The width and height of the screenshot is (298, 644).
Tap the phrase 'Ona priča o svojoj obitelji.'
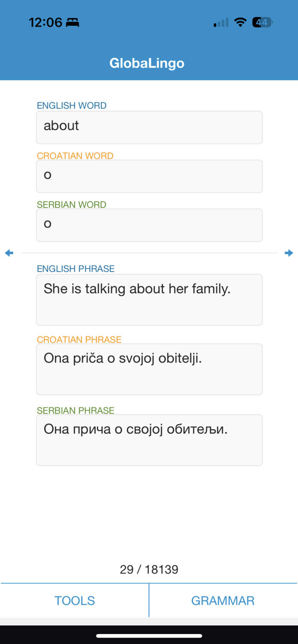click(x=149, y=369)
